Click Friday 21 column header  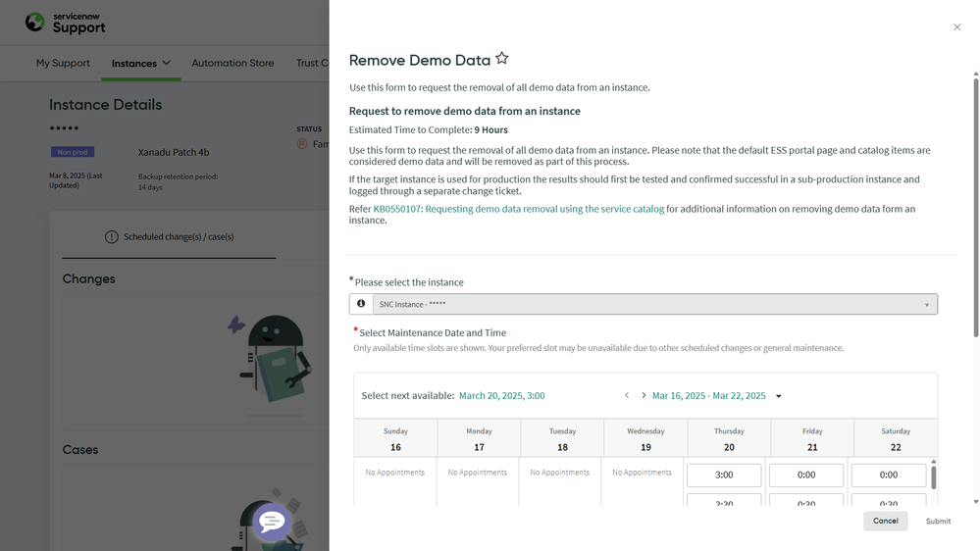(x=812, y=439)
